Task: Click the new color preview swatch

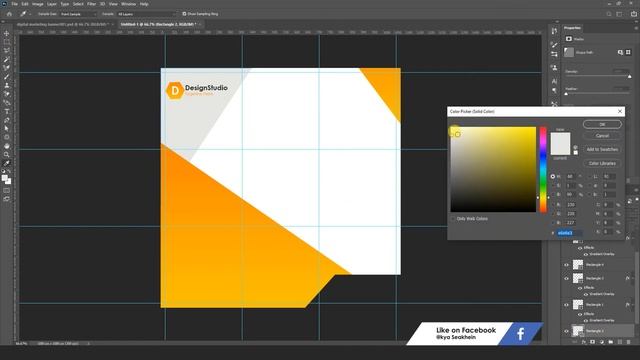Action: click(x=560, y=138)
